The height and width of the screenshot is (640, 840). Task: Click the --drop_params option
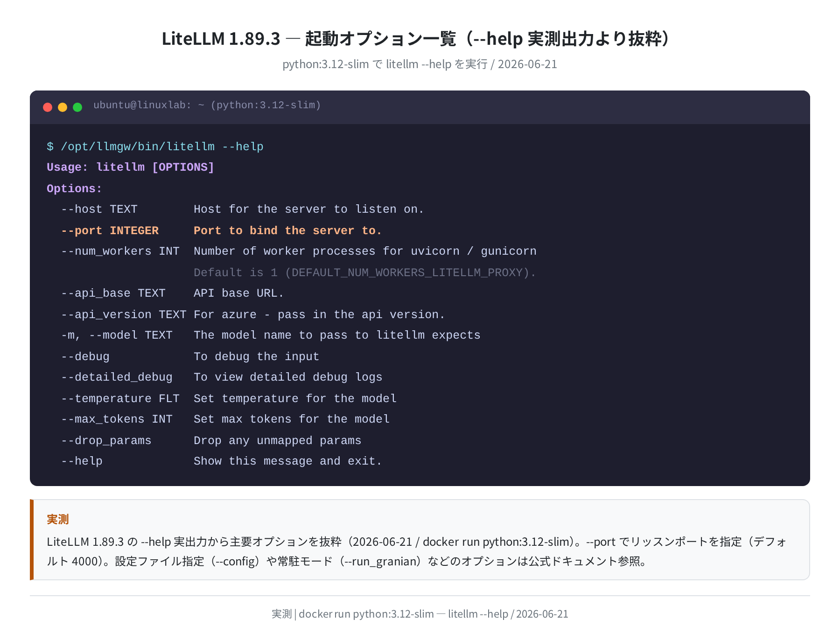click(x=106, y=441)
